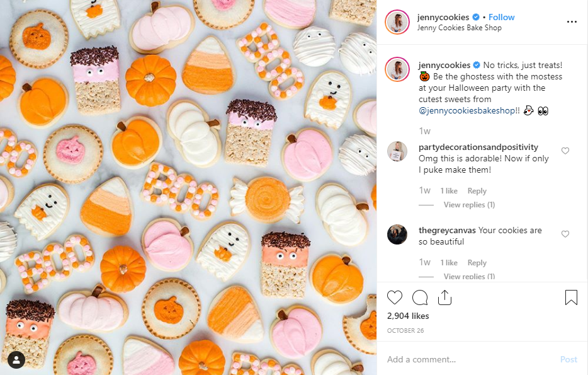Open the three-dot more options menu
Viewport: 588px width, 375px height.
(572, 21)
